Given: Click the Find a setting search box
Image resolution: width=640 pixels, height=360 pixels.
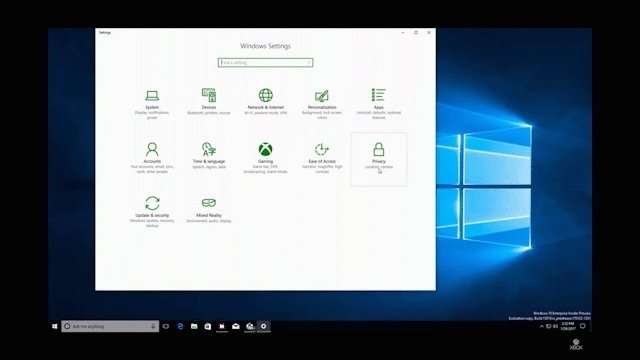Looking at the screenshot, I should pyautogui.click(x=265, y=62).
